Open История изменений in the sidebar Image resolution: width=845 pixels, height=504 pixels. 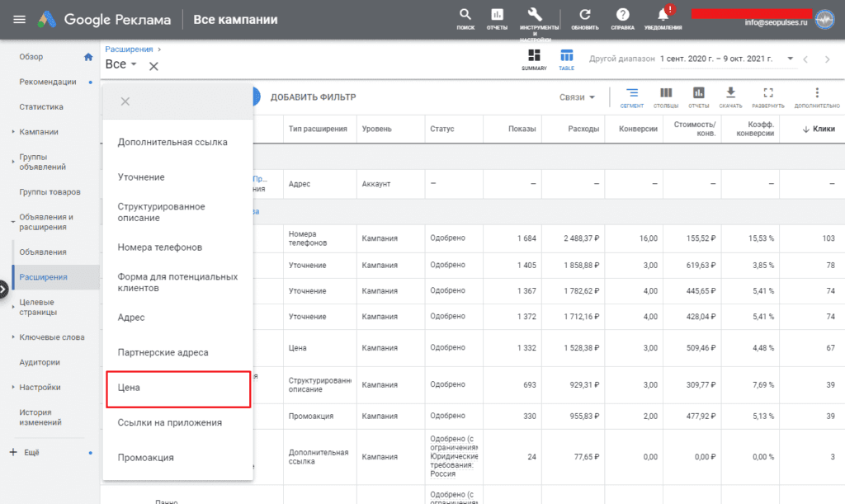click(40, 417)
